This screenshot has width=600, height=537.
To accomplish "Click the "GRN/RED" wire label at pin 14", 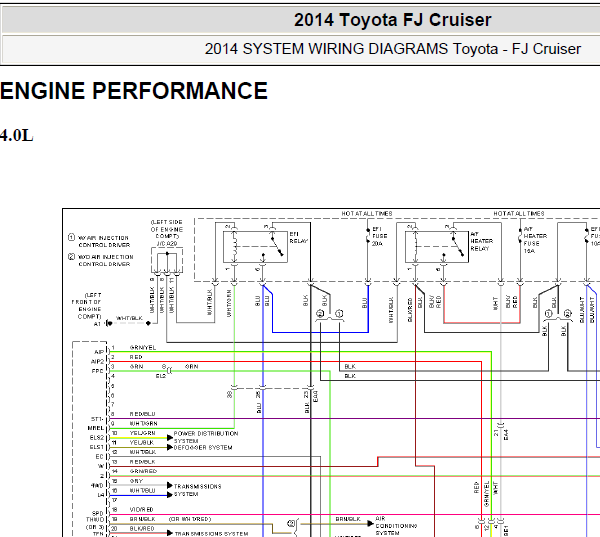I will [x=143, y=471].
